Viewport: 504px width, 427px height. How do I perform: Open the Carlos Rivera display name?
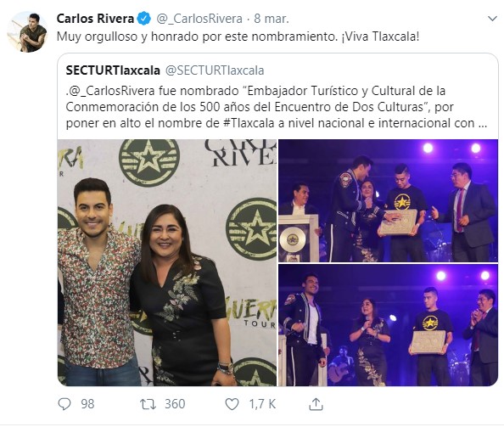coord(95,19)
